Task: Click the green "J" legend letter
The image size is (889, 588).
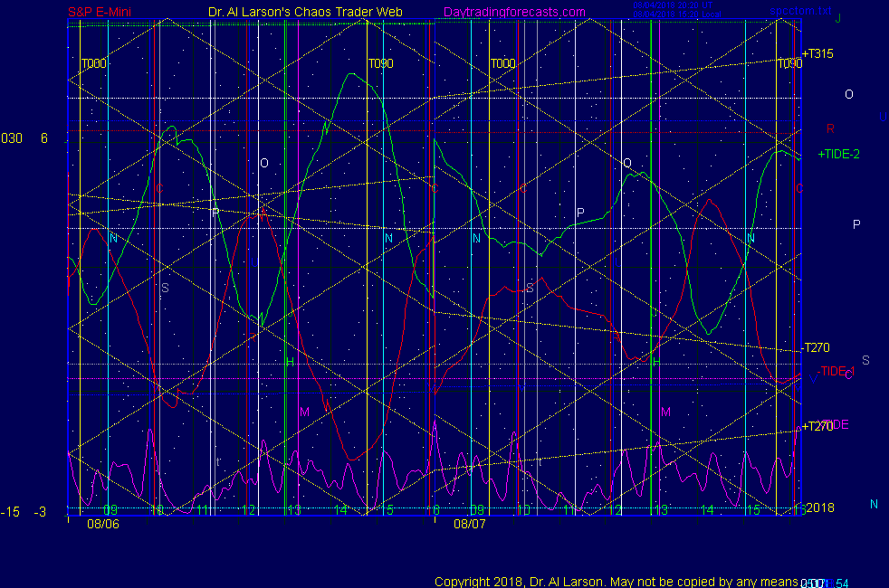Action: click(838, 18)
